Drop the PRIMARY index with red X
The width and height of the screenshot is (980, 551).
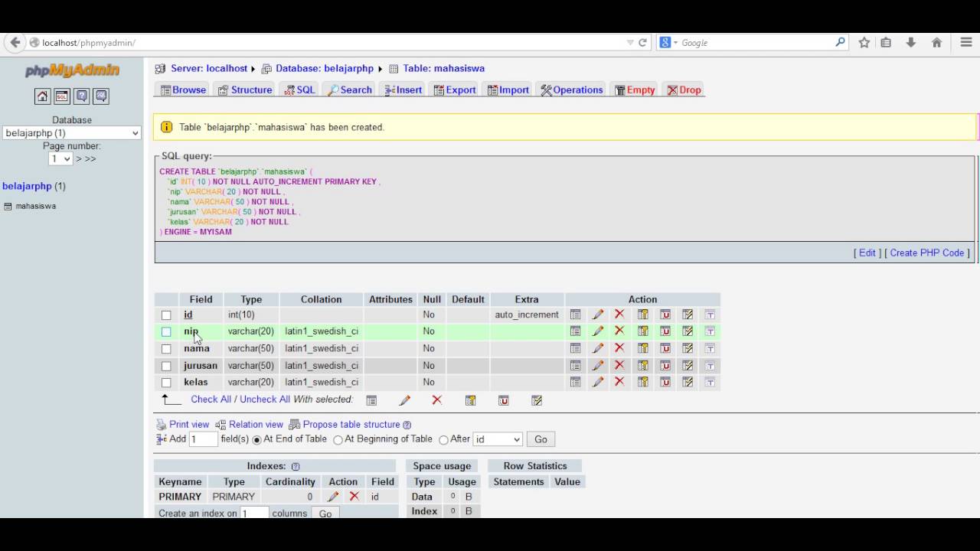(354, 497)
